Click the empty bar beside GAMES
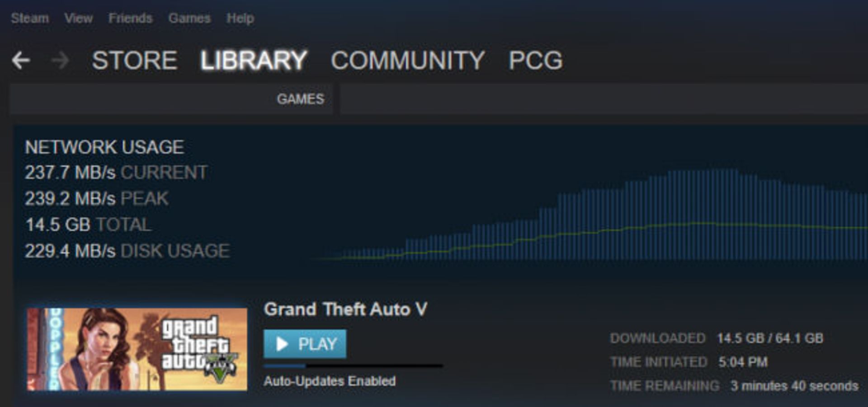This screenshot has width=868, height=407. click(x=604, y=99)
